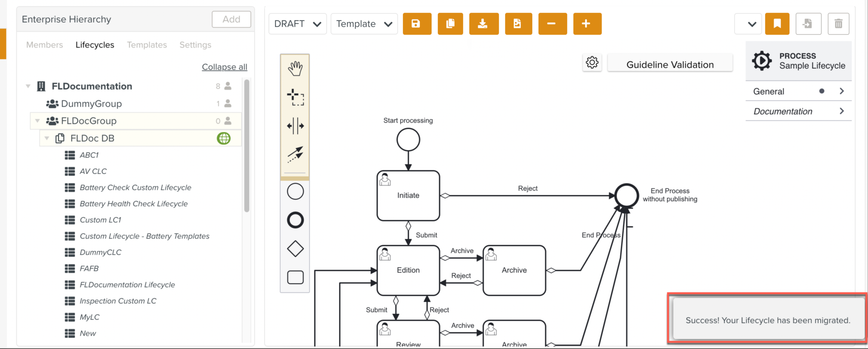Image resolution: width=868 pixels, height=349 pixels.
Task: Switch to the Members tab
Action: (x=44, y=45)
